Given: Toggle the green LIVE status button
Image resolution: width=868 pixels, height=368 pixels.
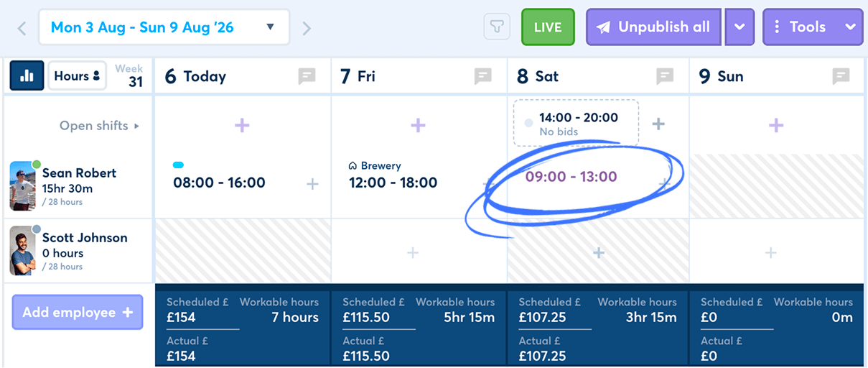Looking at the screenshot, I should (x=548, y=27).
